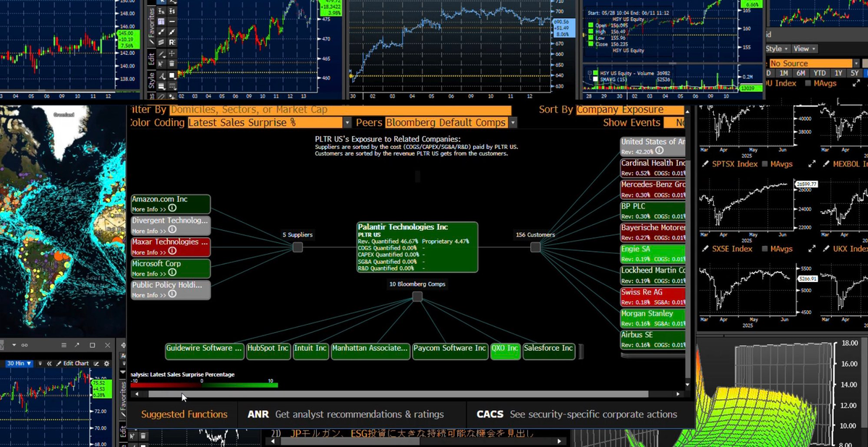Toggle the High checkbox in HSY legend
Screen dimensions: 868x447
590,31
